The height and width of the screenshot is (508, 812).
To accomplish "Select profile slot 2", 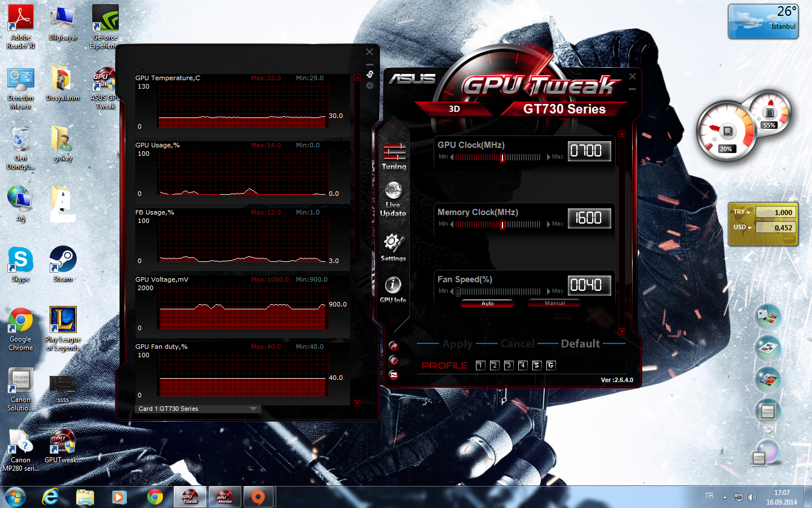I will coord(495,365).
